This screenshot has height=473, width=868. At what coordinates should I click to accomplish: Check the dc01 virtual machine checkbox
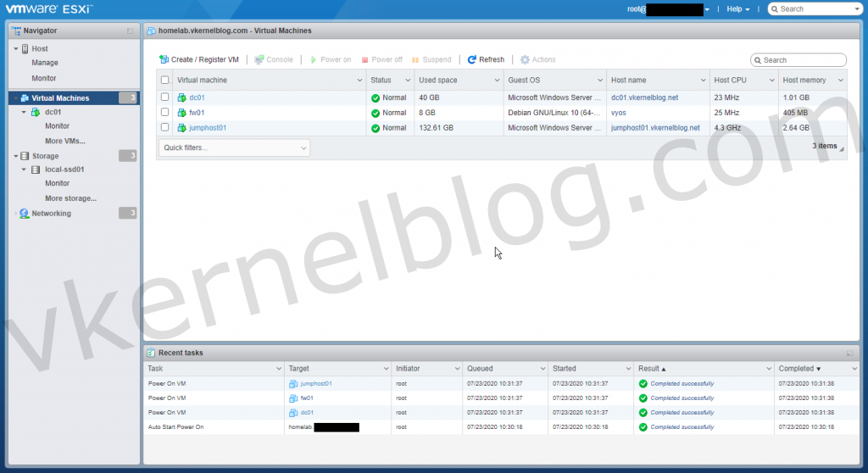point(165,97)
